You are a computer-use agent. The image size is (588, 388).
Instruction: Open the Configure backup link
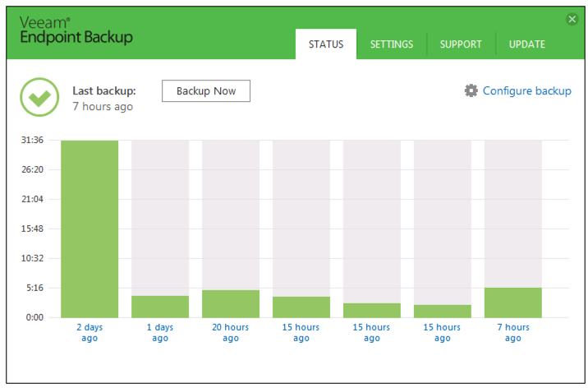click(527, 90)
